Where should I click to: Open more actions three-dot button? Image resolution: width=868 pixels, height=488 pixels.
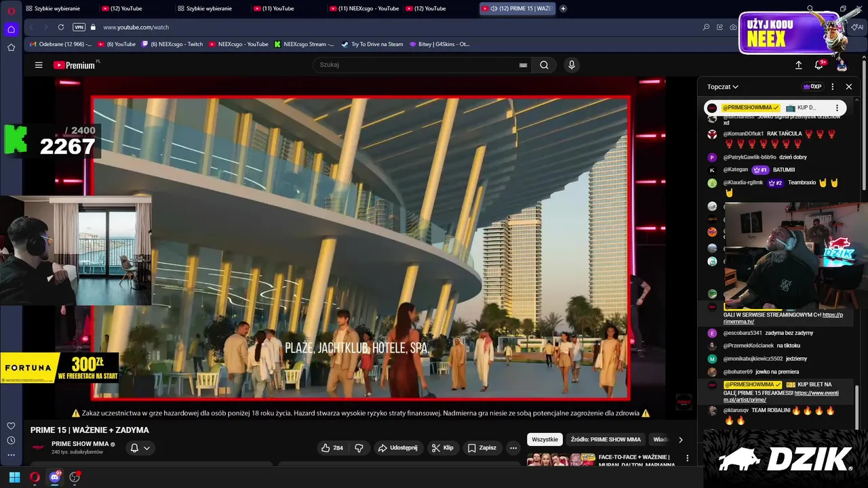coord(513,448)
